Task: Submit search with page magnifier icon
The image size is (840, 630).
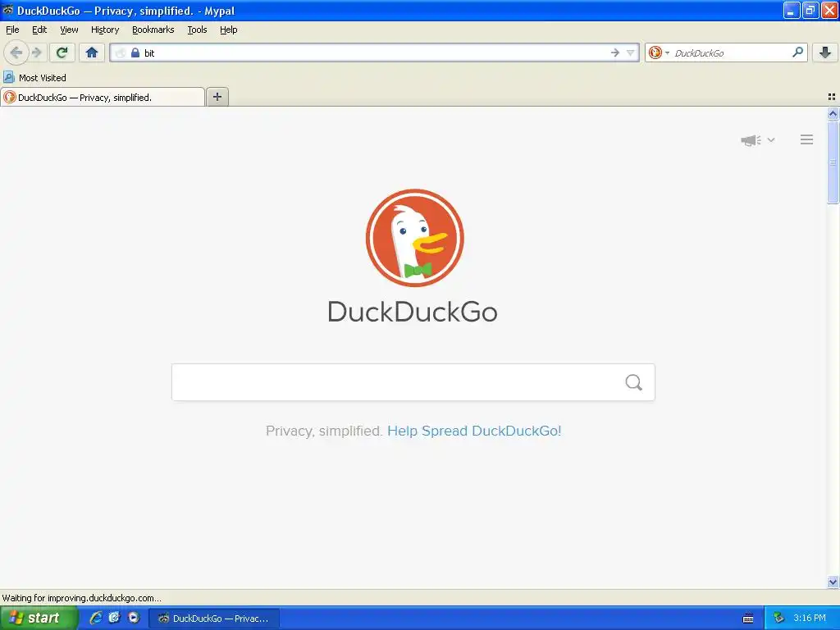Action: [634, 382]
